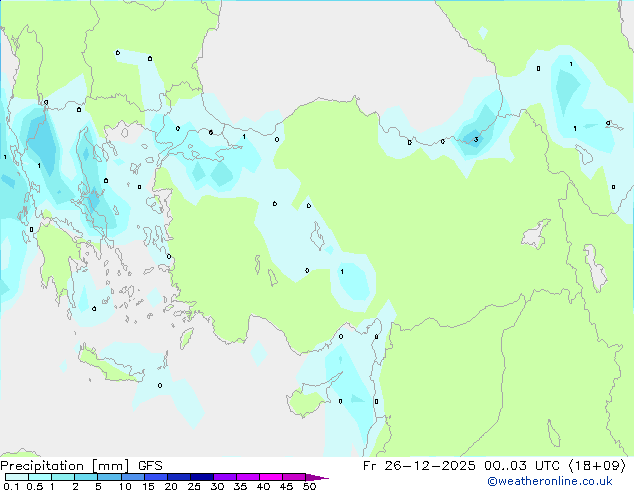This screenshot has width=634, height=490.
Task: Pick the legend swatch between 15 and 20
Action: [155, 477]
